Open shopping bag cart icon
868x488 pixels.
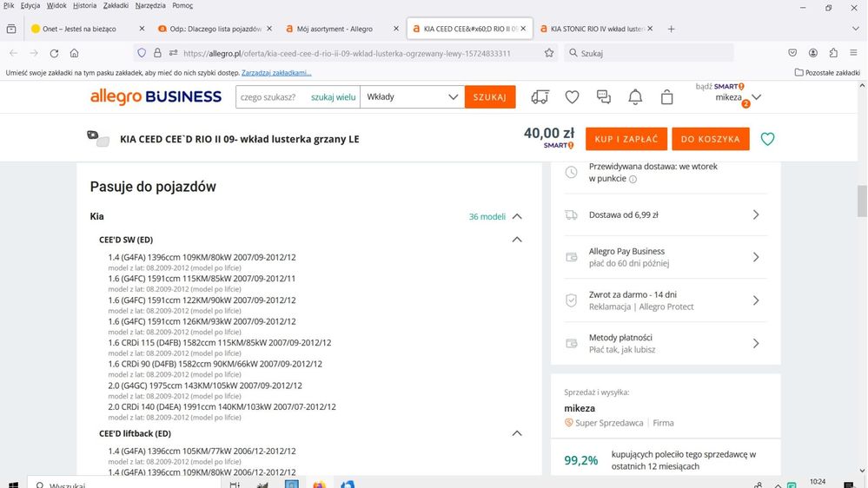point(666,97)
